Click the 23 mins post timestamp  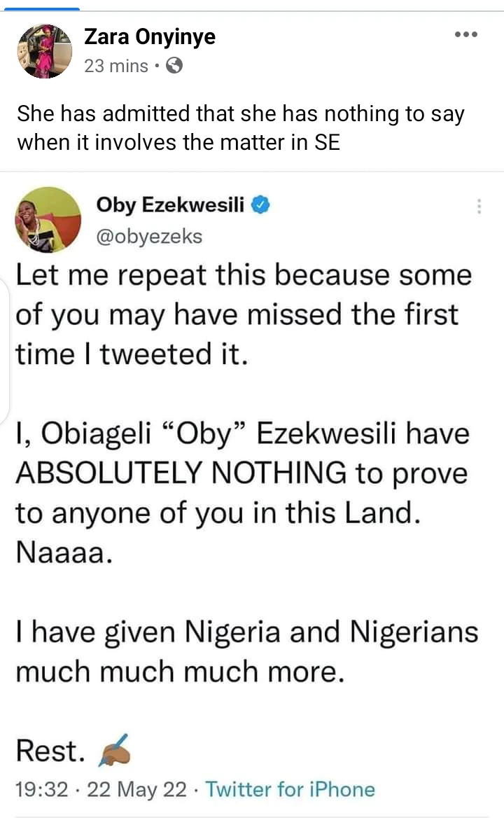tap(116, 67)
